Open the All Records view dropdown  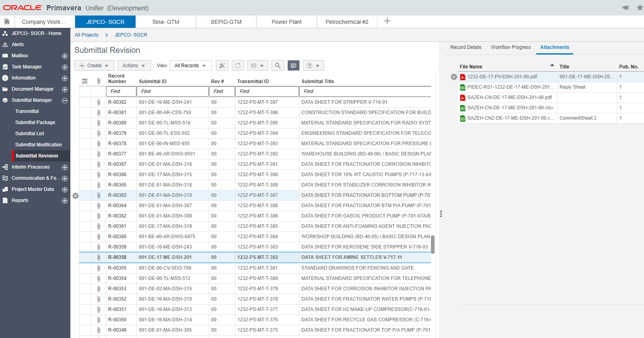[x=190, y=66]
